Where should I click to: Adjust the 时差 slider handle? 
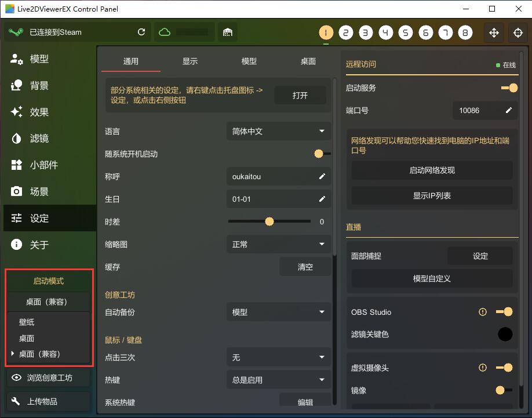[x=269, y=221]
